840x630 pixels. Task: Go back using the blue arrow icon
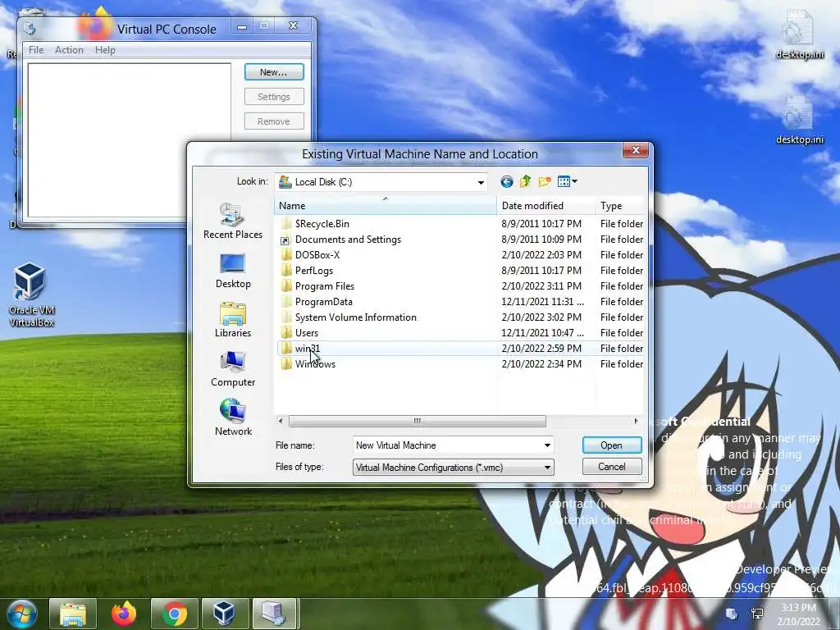pyautogui.click(x=506, y=181)
